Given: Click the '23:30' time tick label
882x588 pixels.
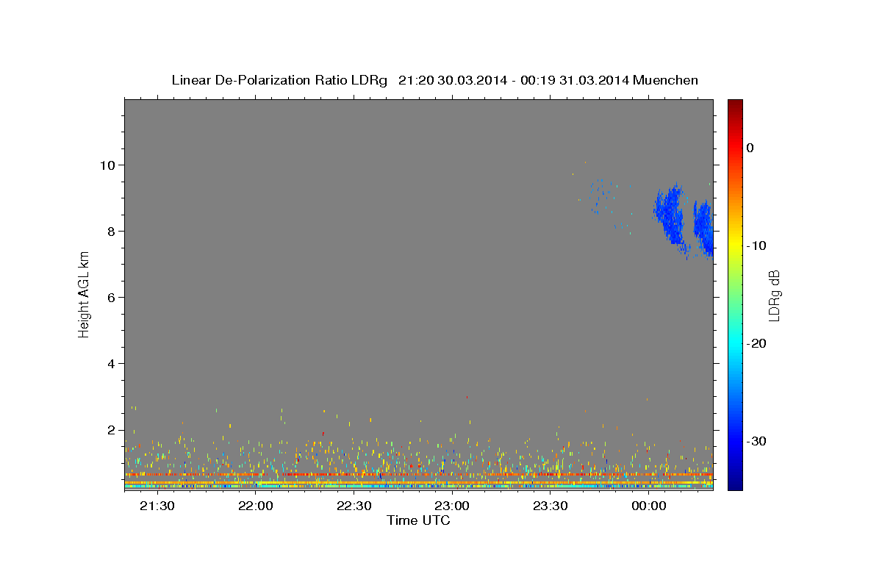Looking at the screenshot, I should [x=550, y=506].
